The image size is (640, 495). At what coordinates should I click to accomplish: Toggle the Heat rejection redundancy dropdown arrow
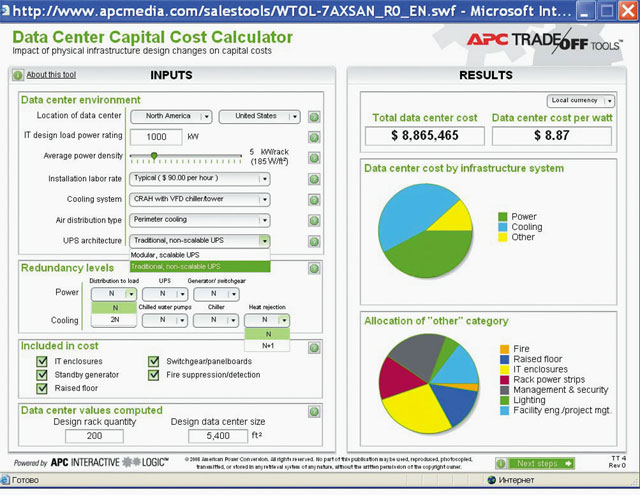[x=284, y=320]
